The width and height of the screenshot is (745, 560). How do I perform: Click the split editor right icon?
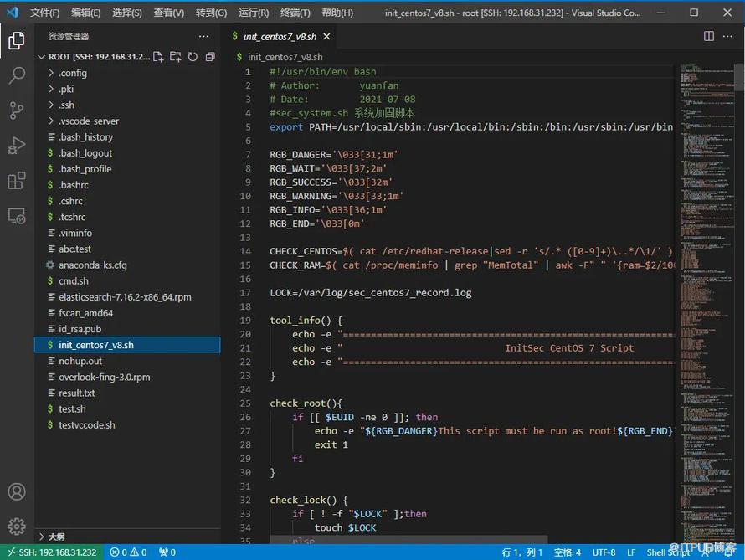(x=708, y=37)
